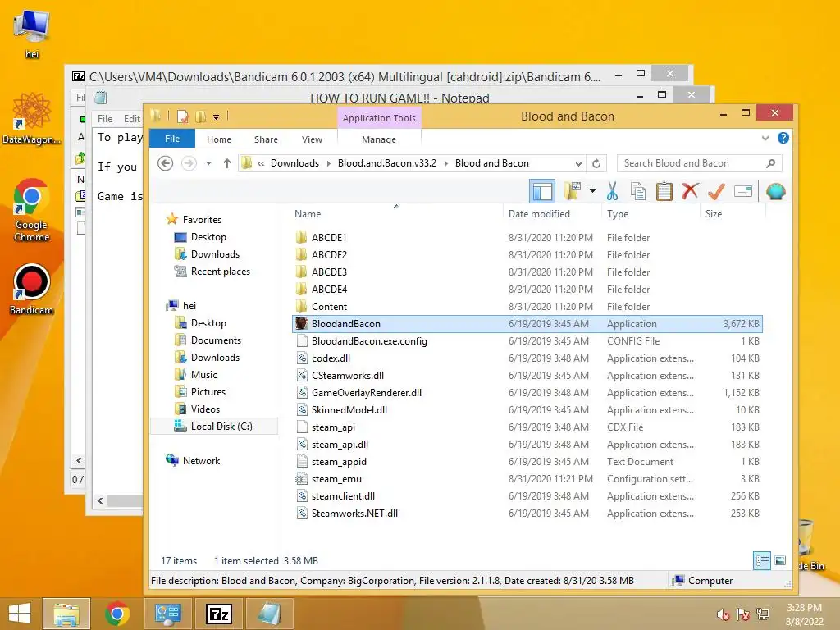
Task: Open the Start menu
Action: [x=20, y=614]
